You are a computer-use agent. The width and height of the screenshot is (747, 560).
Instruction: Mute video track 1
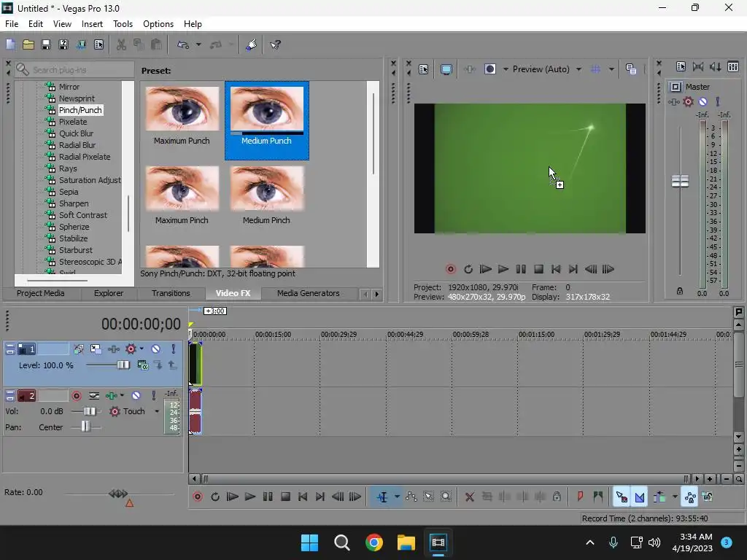(156, 349)
